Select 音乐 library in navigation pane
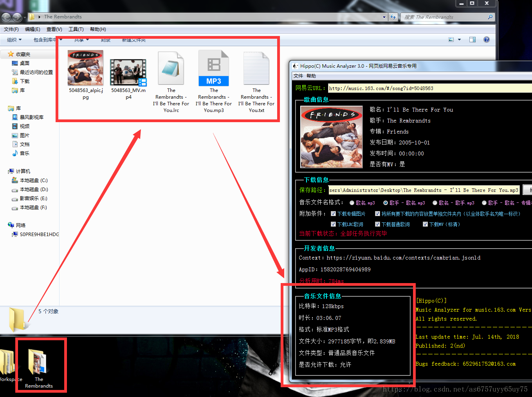The height and width of the screenshot is (397, 532). [24, 153]
